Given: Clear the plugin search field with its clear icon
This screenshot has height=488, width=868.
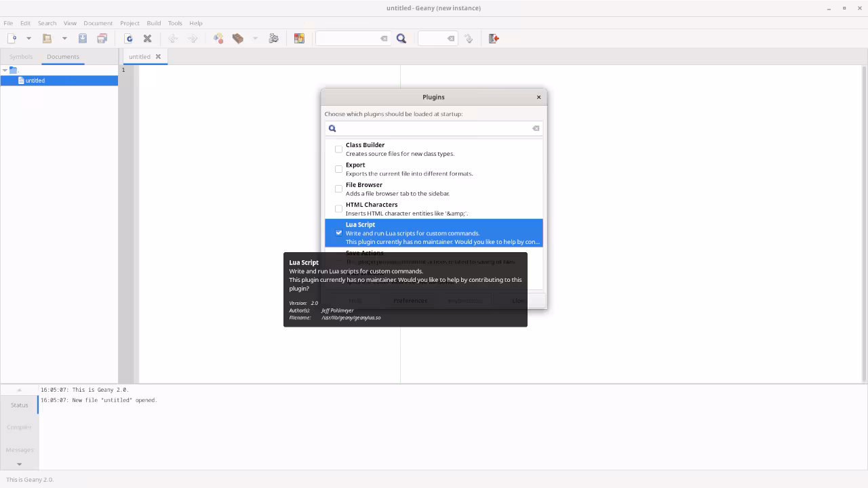Looking at the screenshot, I should click(x=535, y=128).
